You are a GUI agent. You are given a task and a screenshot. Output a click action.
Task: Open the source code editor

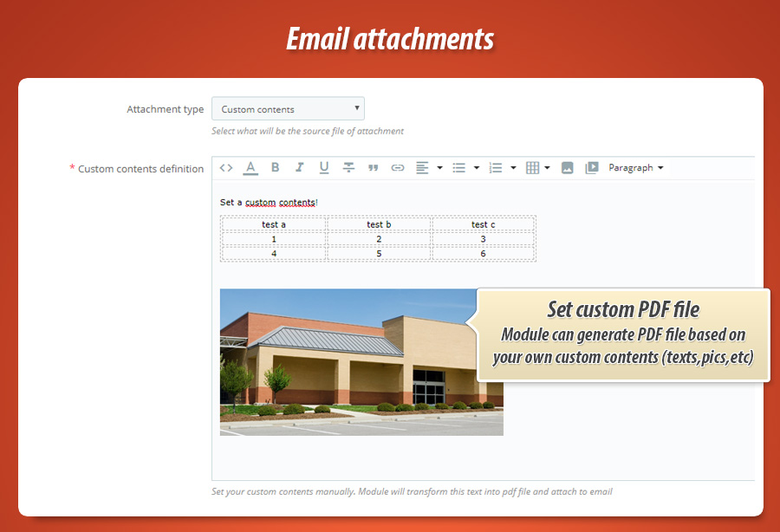pyautogui.click(x=225, y=167)
